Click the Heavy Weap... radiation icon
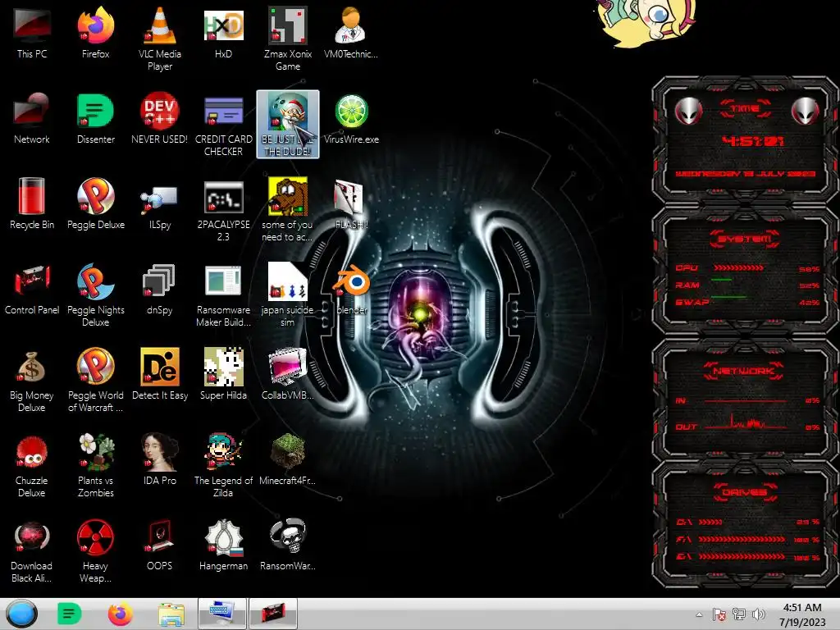840x630 pixels. point(95,550)
